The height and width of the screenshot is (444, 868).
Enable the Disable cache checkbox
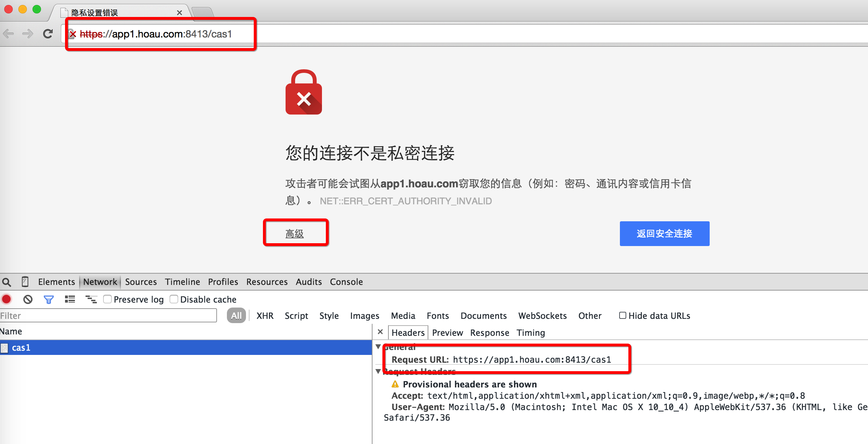coord(174,299)
